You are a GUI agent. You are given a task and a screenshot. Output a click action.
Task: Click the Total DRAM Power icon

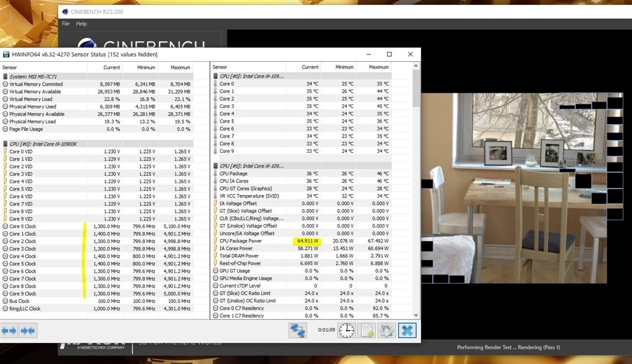(215, 256)
